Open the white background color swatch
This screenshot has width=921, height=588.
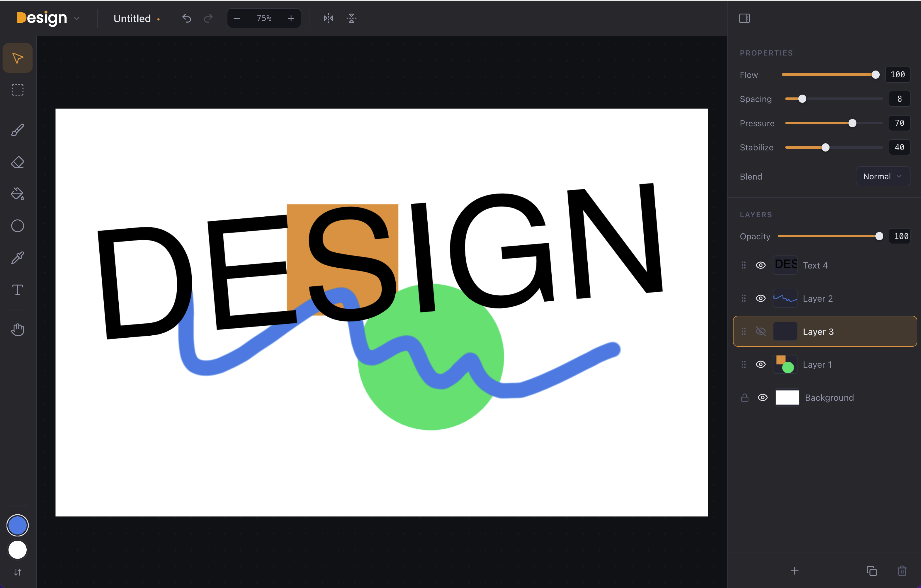coord(18,550)
